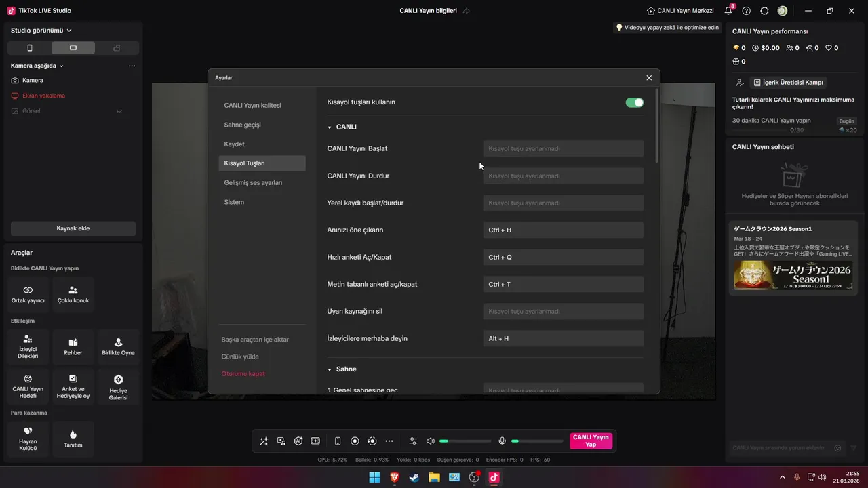The height and width of the screenshot is (488, 868).
Task: Expand the Kamera aşağıda scene dropdown
Action: [37, 66]
